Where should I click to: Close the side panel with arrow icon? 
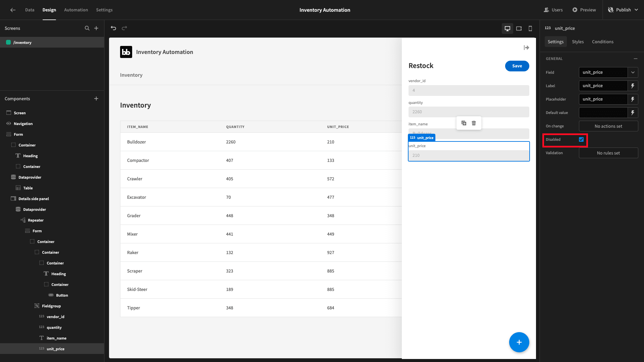click(x=526, y=48)
